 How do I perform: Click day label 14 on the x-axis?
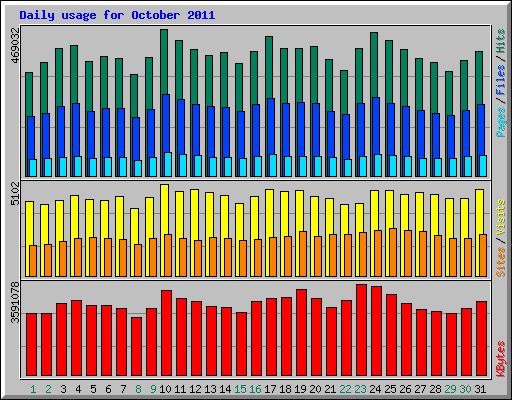(x=225, y=389)
